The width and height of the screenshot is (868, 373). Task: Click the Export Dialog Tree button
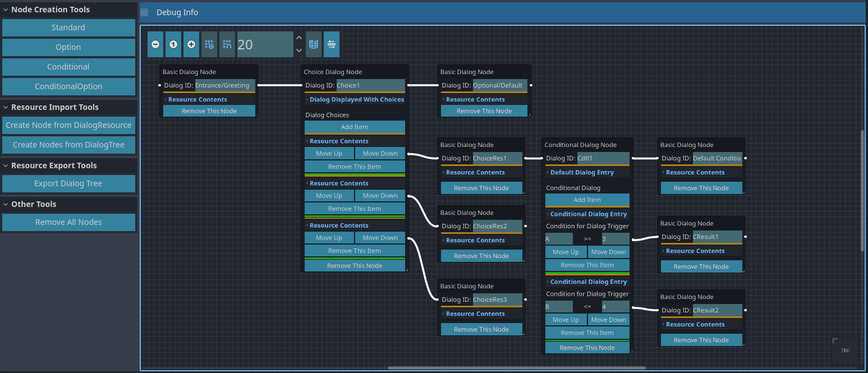pos(68,183)
